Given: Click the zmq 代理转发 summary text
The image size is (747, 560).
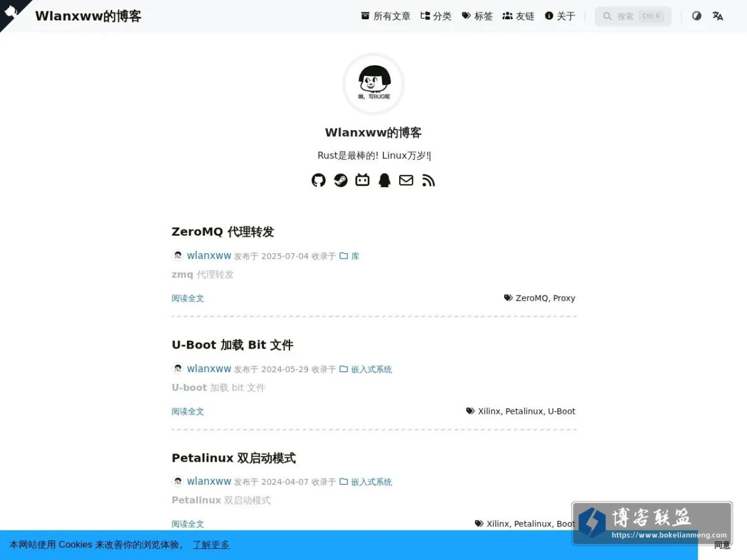Looking at the screenshot, I should click(203, 274).
